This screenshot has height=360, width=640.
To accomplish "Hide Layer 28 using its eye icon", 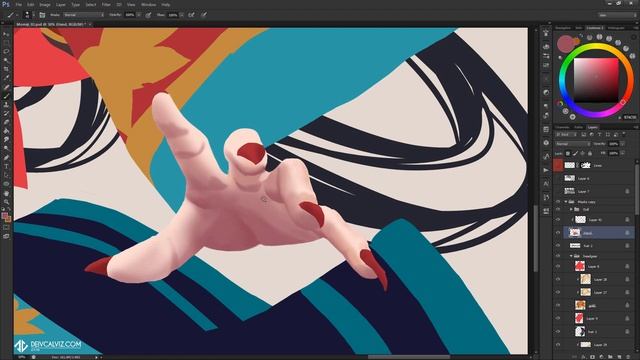I will point(558,279).
